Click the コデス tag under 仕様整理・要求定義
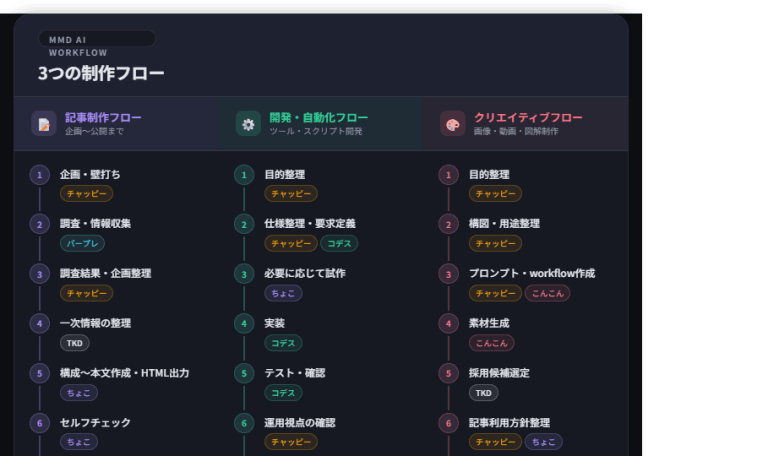Screen dimensions: 768x456 [x=339, y=243]
